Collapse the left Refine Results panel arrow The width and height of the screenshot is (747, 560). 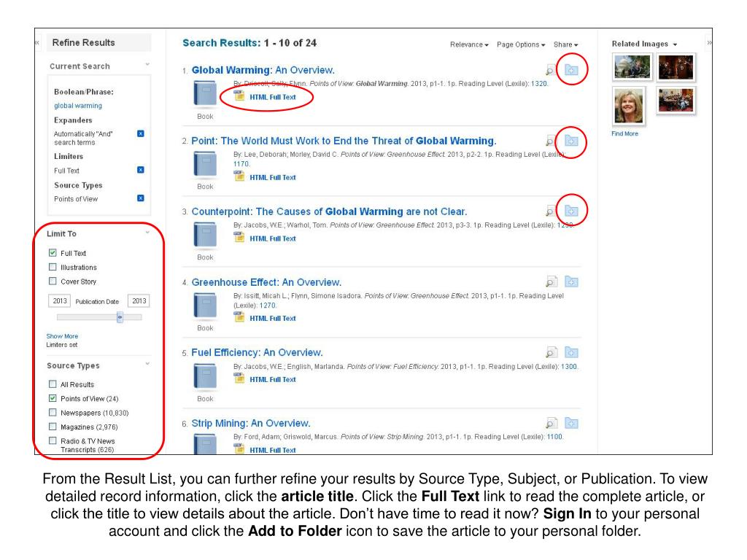[x=37, y=43]
